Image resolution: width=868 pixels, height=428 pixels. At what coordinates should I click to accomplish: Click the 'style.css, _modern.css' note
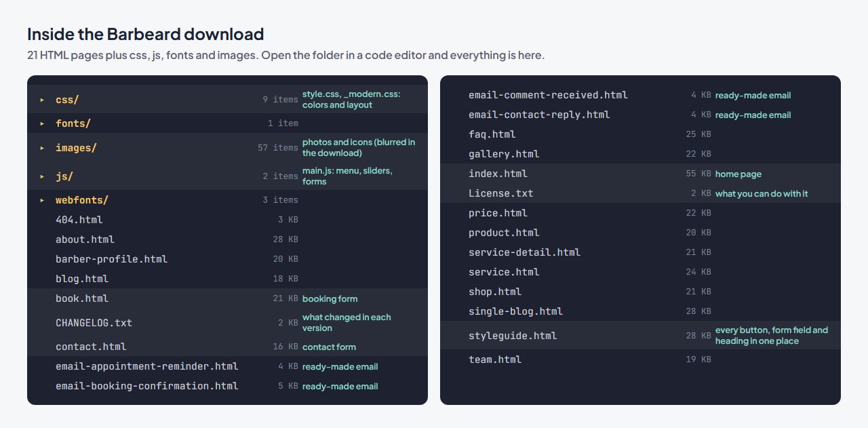click(351, 100)
